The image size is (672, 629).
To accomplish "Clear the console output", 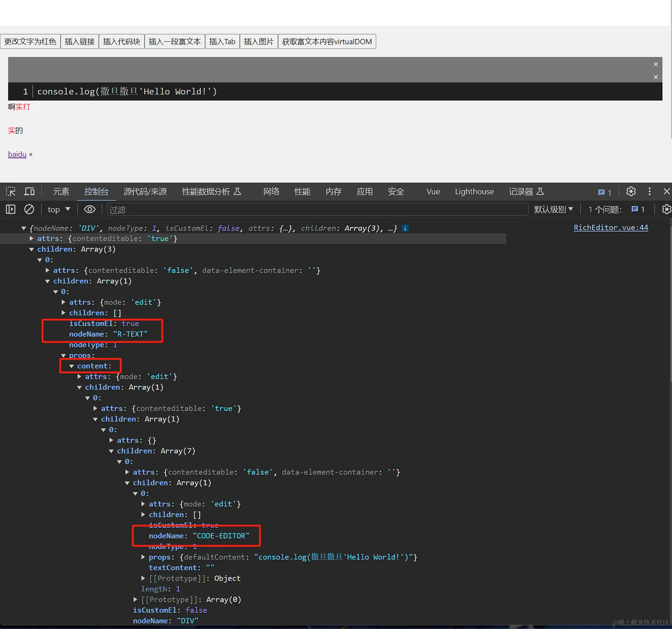I will pyautogui.click(x=29, y=210).
